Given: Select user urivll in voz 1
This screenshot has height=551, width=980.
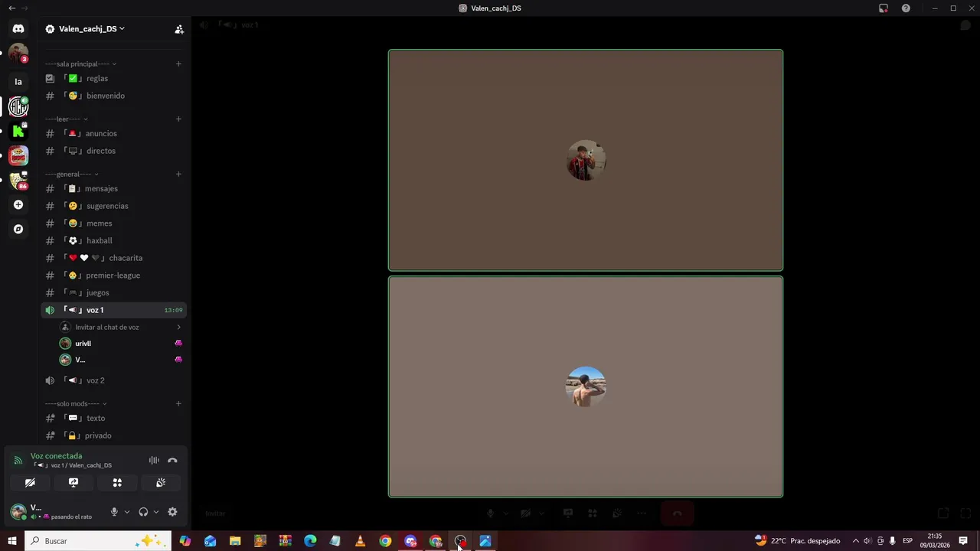Looking at the screenshot, I should coord(121,344).
